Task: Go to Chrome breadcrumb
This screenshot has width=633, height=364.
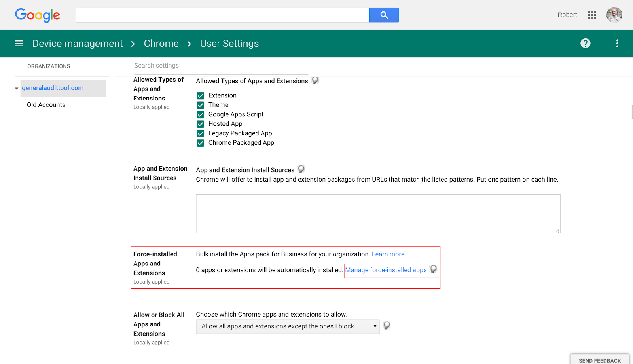Action: 161,44
